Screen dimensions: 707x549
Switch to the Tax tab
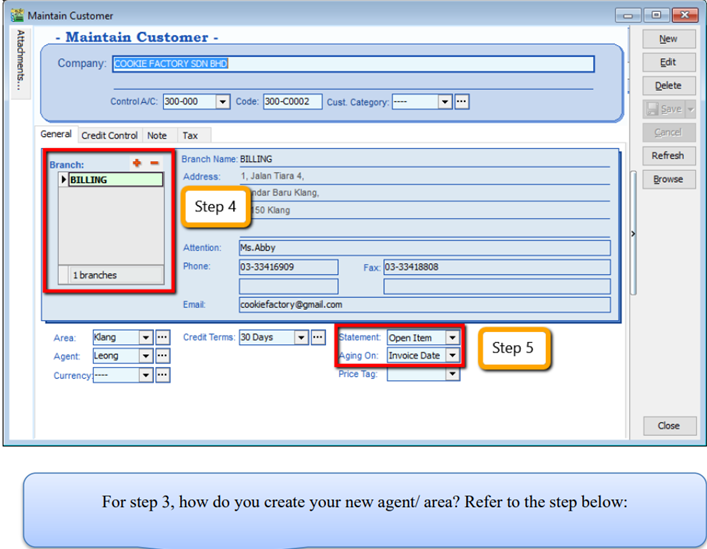(189, 135)
